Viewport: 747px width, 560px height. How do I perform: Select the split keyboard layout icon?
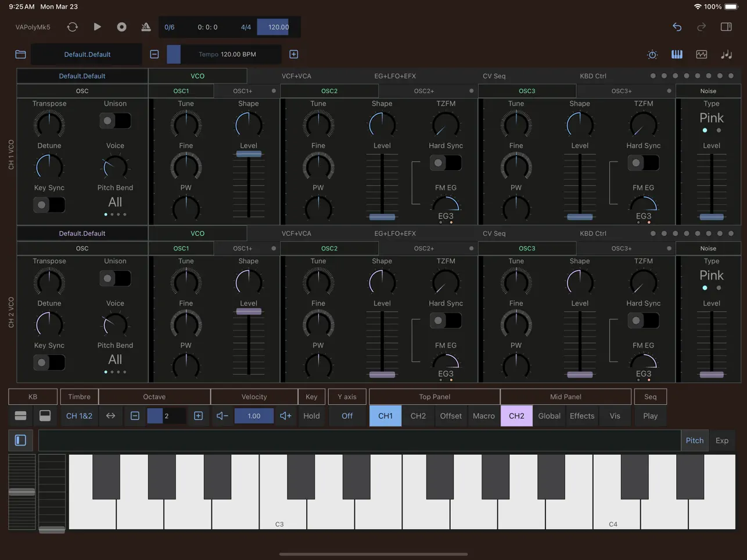(x=20, y=416)
